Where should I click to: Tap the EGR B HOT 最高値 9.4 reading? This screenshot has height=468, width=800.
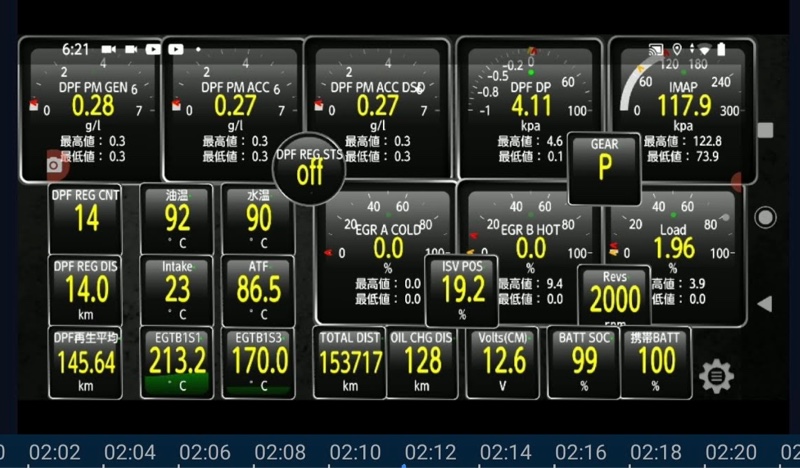(x=531, y=284)
